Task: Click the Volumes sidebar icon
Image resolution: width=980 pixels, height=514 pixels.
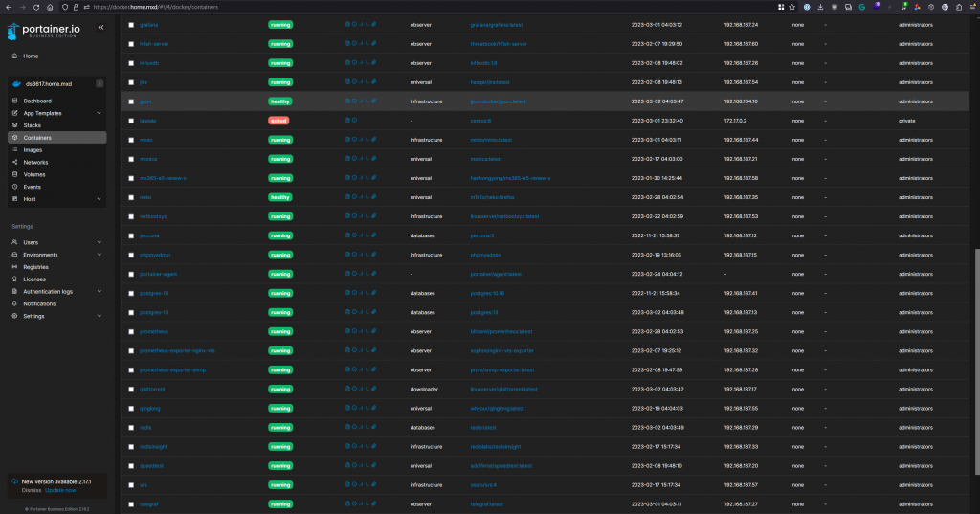Action: click(x=15, y=174)
